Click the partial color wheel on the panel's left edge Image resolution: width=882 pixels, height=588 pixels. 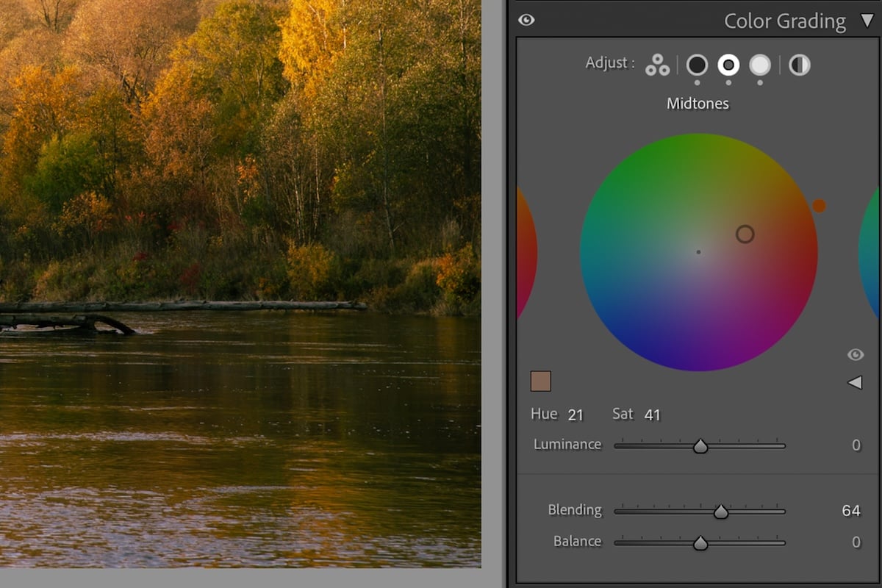pos(526,254)
